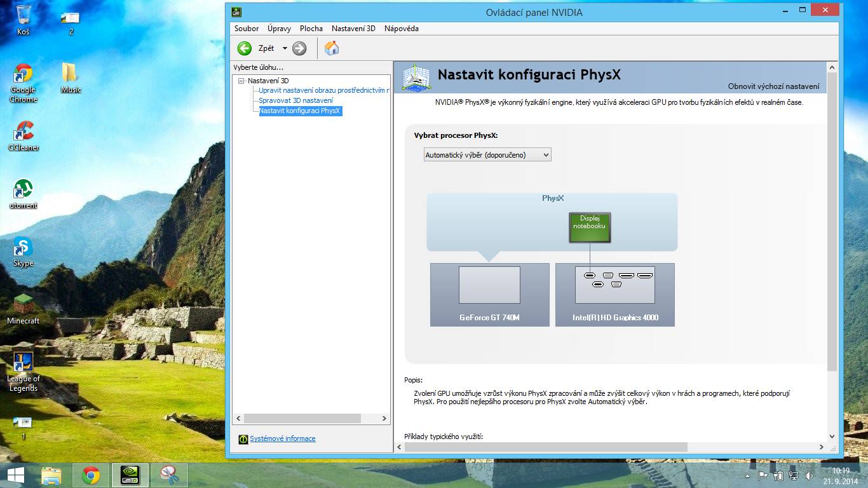
Task: Select the Intel(R) HD Graphics 4000 box
Action: click(615, 295)
